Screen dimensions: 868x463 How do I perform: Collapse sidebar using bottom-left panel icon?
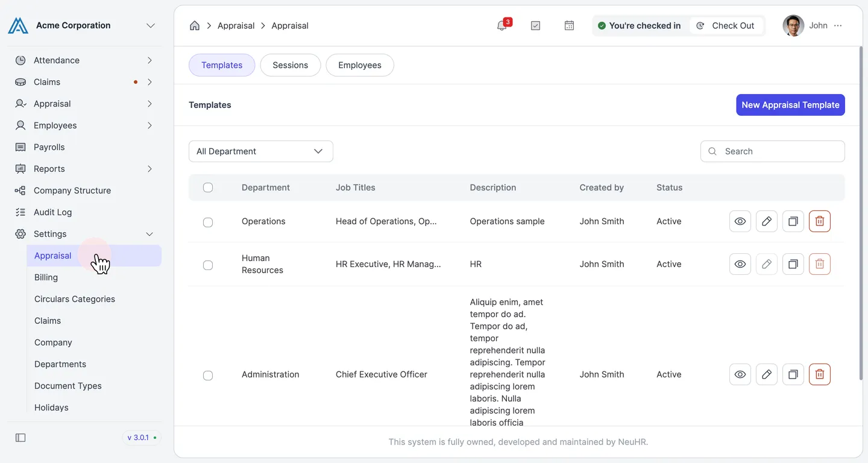tap(20, 438)
